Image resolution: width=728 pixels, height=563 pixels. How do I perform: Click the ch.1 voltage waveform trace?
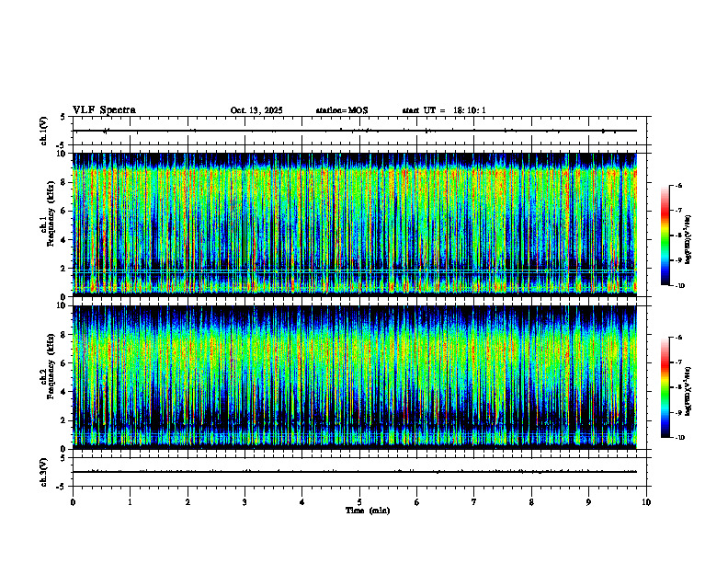coord(355,131)
